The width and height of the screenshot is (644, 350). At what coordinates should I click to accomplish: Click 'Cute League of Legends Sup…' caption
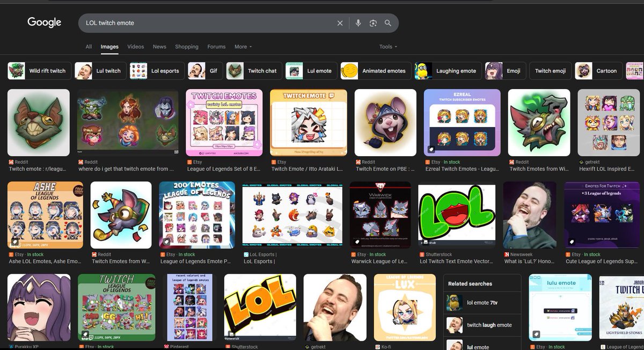pos(602,261)
